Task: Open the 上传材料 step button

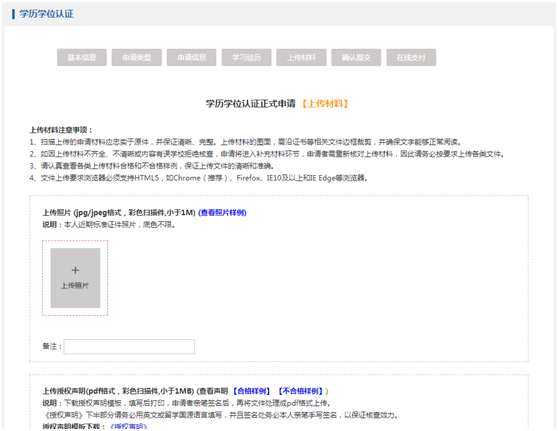Action: (301, 57)
